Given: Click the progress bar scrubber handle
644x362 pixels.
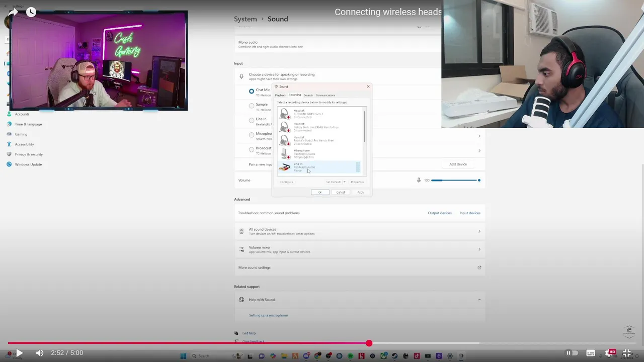Looking at the screenshot, I should pos(369,343).
